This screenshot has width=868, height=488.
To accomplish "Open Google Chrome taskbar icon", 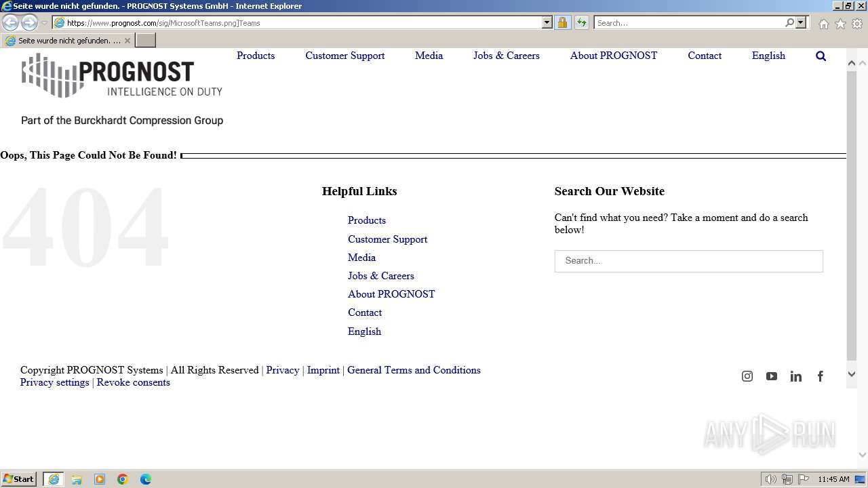I will [x=123, y=479].
